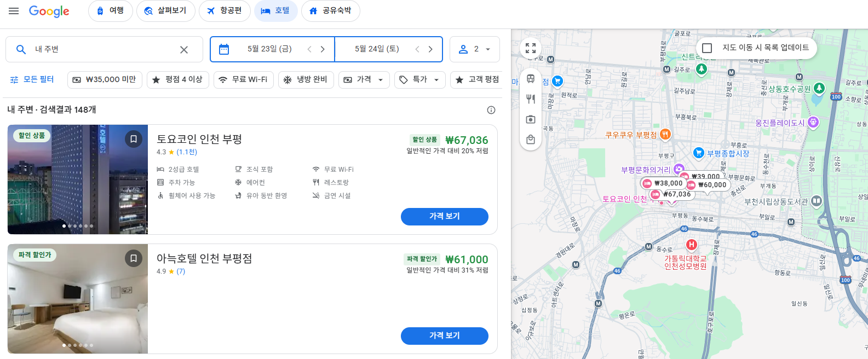Move check-out date one day later

point(430,49)
